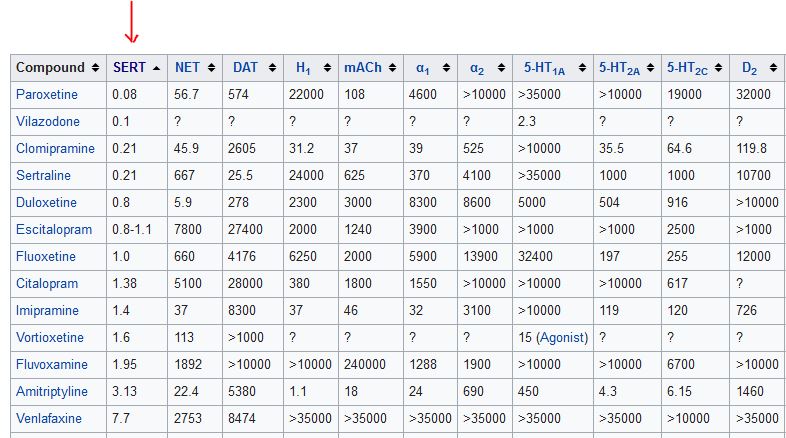Sort by mACh column arrows
786x438 pixels.
pos(392,68)
